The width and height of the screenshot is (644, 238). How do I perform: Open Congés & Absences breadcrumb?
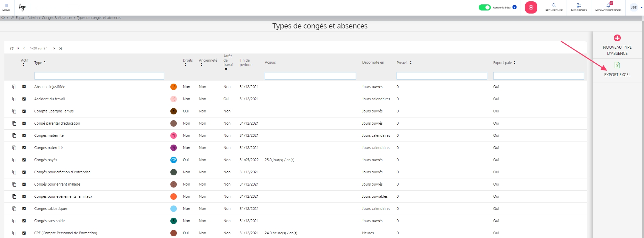point(57,18)
